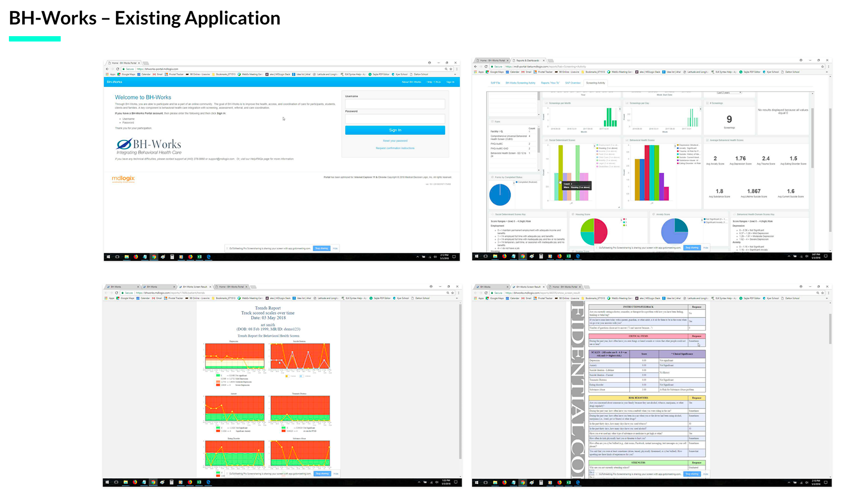Screen dimensions: 857x504
Task: Click the Hide link in the dashboard window's GoToMeeting bar
Action: click(706, 248)
